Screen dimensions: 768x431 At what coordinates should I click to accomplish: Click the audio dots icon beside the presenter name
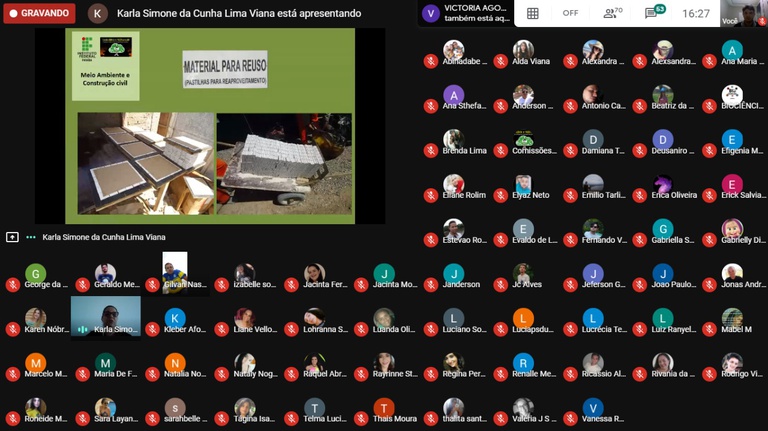[x=31, y=237]
